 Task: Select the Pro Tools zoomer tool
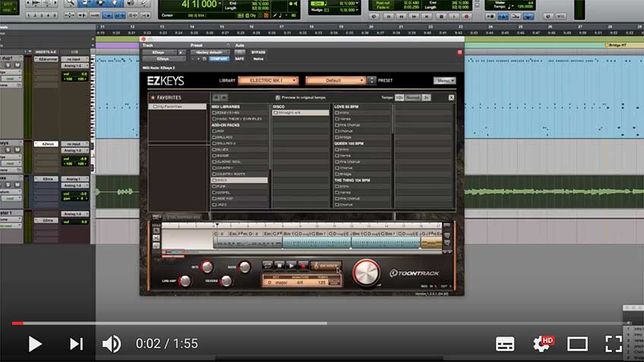(x=70, y=3)
